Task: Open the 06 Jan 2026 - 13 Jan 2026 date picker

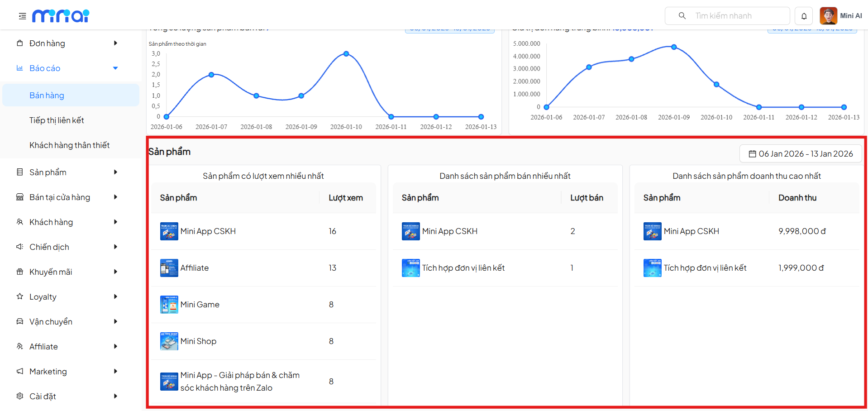Action: (800, 154)
